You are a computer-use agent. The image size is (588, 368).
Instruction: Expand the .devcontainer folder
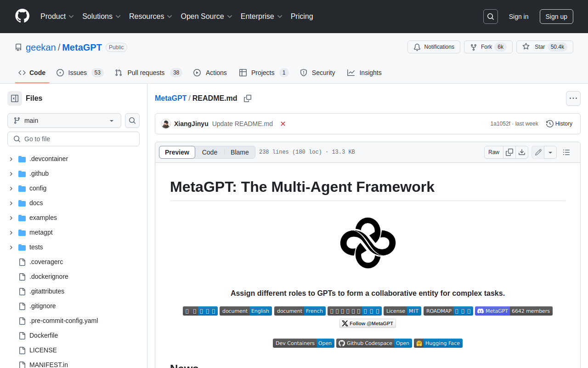tap(11, 159)
